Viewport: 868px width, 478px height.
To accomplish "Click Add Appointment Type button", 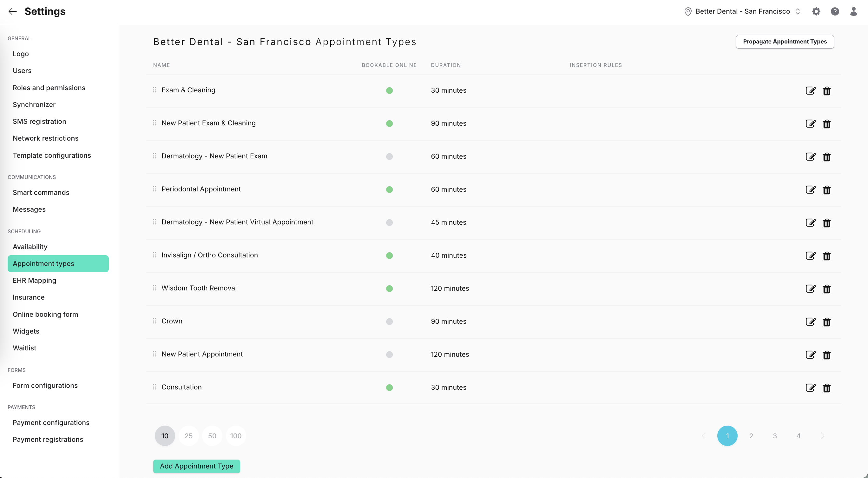I will (x=196, y=466).
